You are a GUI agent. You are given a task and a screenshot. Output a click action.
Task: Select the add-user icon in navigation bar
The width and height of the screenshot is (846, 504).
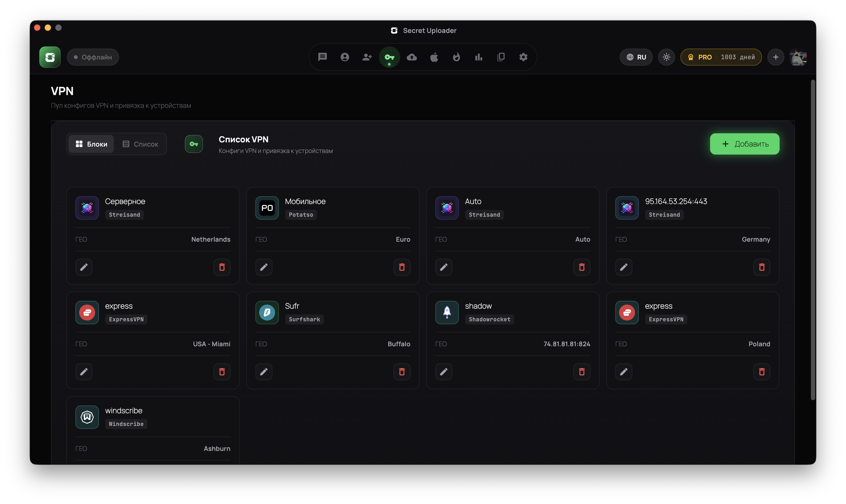point(367,57)
